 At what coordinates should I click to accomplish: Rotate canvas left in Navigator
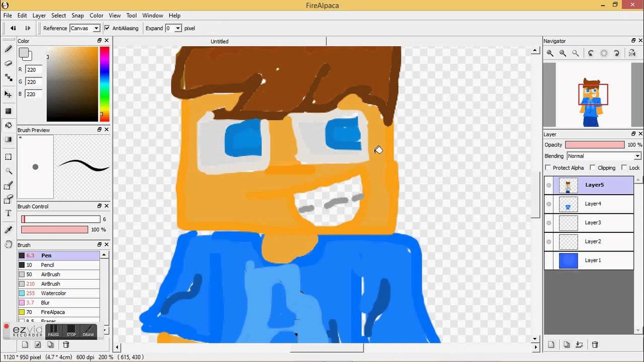(591, 53)
